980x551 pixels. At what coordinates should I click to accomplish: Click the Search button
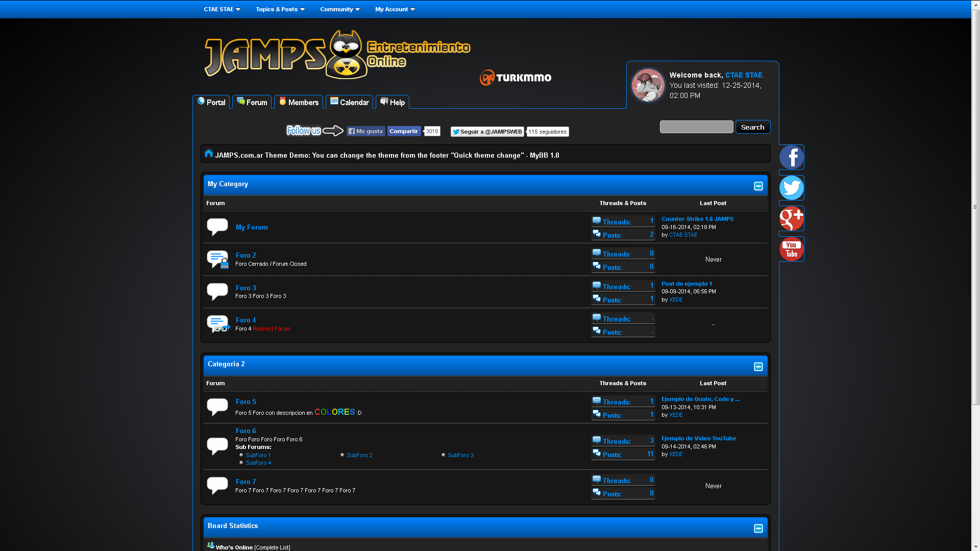pos(753,127)
